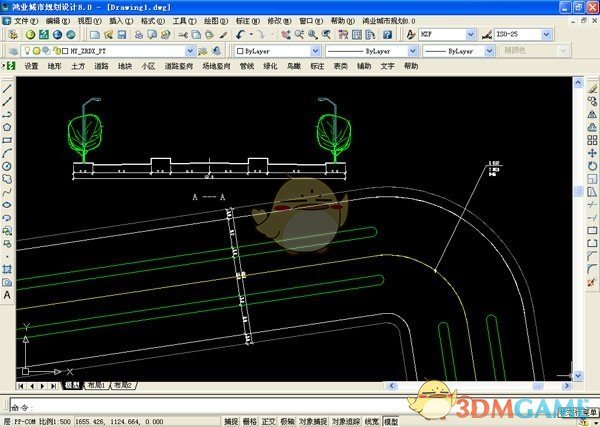This screenshot has width=600, height=427.
Task: Select the Array modify tool
Action: click(x=592, y=140)
